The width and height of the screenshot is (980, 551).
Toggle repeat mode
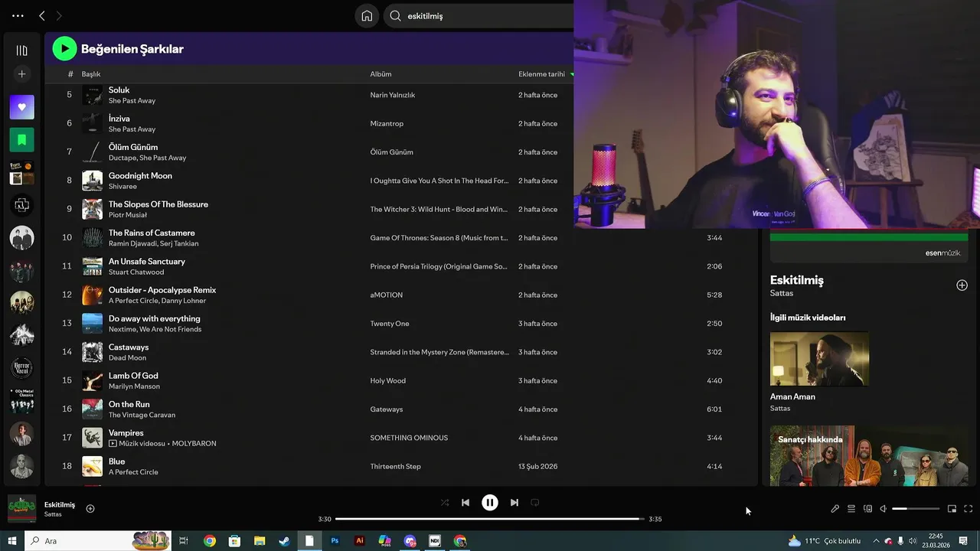coord(535,503)
